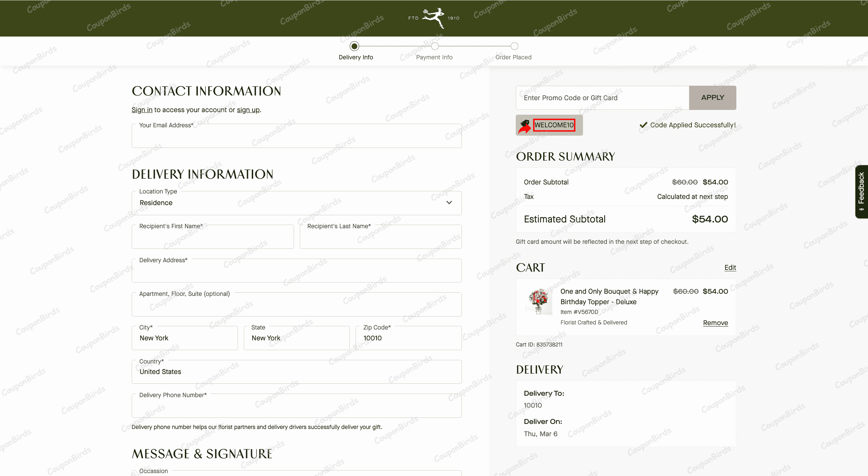Image resolution: width=868 pixels, height=476 pixels.
Task: Click Calculated at next step tax text
Action: [x=693, y=197]
